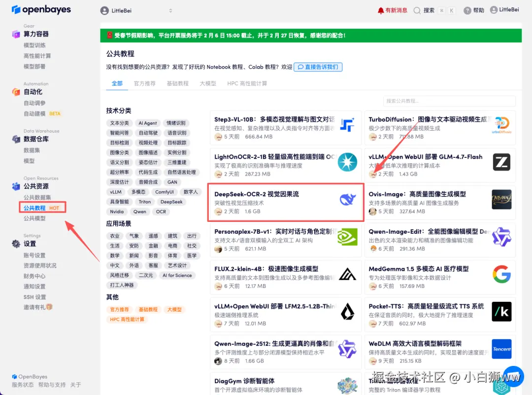The width and height of the screenshot is (532, 395).
Task: Filter by the vLLM tag
Action: tap(116, 192)
